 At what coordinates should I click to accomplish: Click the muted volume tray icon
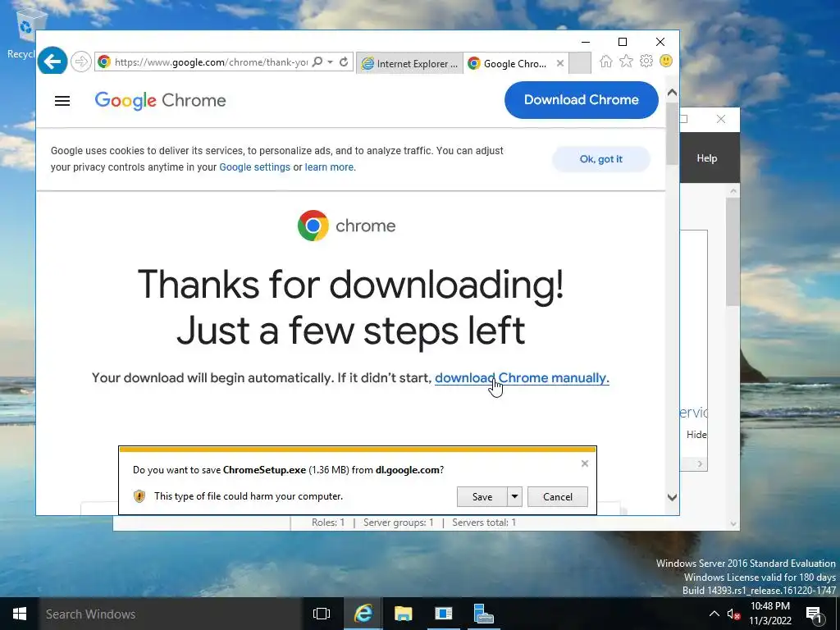point(733,614)
